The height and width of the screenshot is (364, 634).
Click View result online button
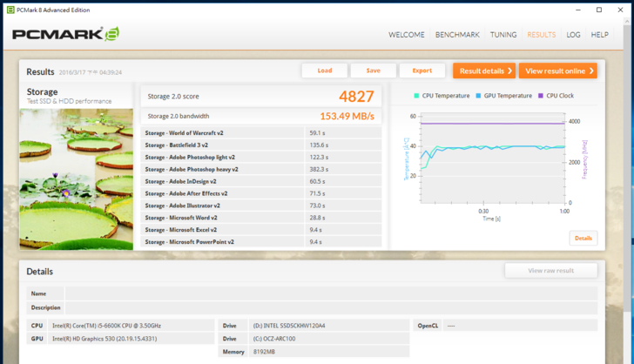click(x=557, y=71)
